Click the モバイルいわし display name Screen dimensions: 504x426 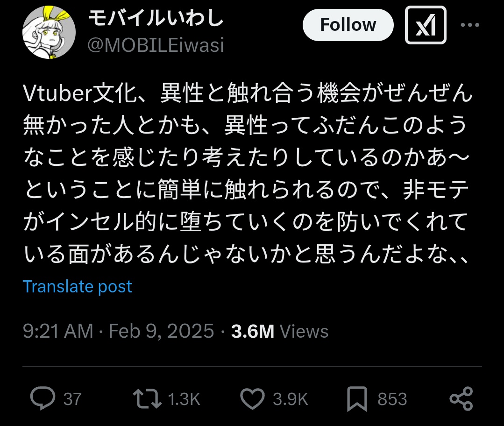click(156, 20)
